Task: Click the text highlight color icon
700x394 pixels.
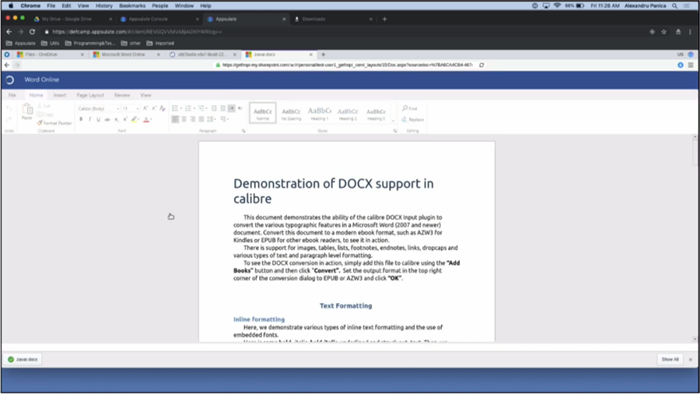Action: point(134,119)
